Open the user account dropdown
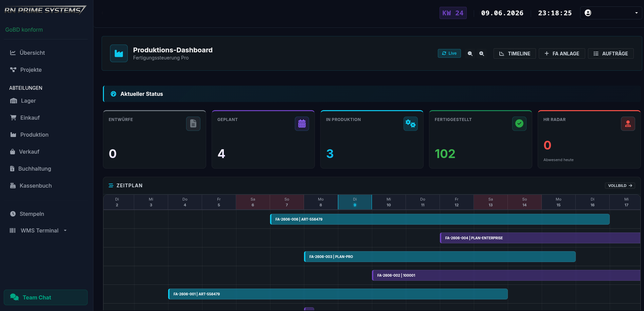644x311 pixels. 611,13
